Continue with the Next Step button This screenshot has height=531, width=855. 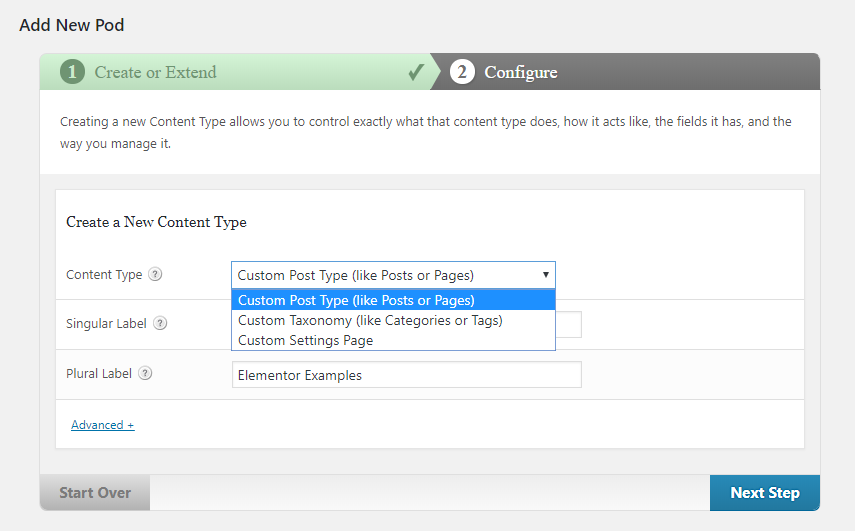pos(764,493)
